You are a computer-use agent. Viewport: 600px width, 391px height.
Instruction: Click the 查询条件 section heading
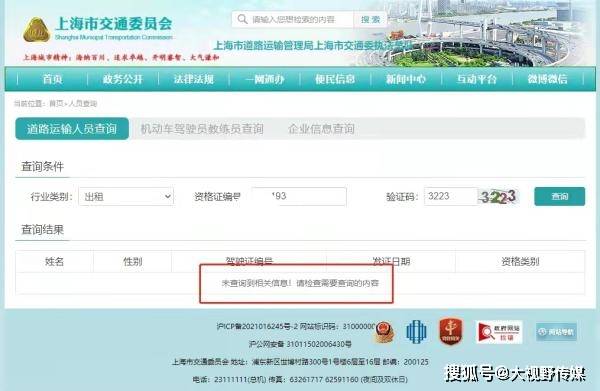point(42,167)
